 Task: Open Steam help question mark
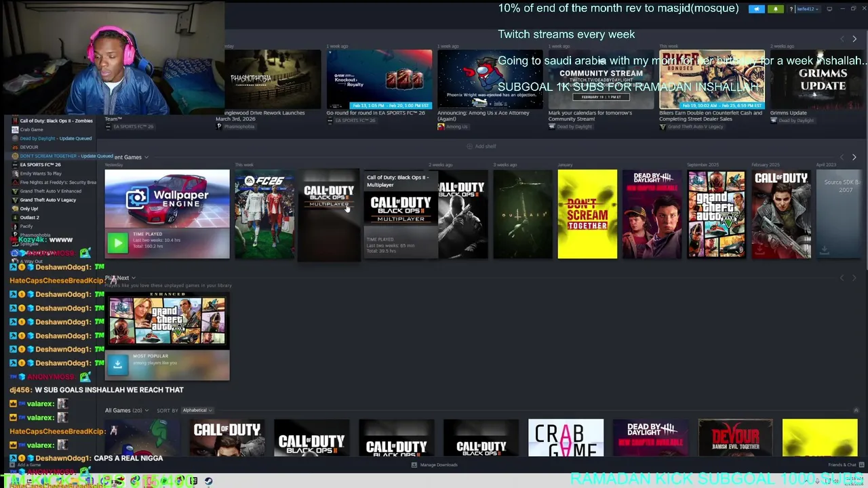[791, 9]
